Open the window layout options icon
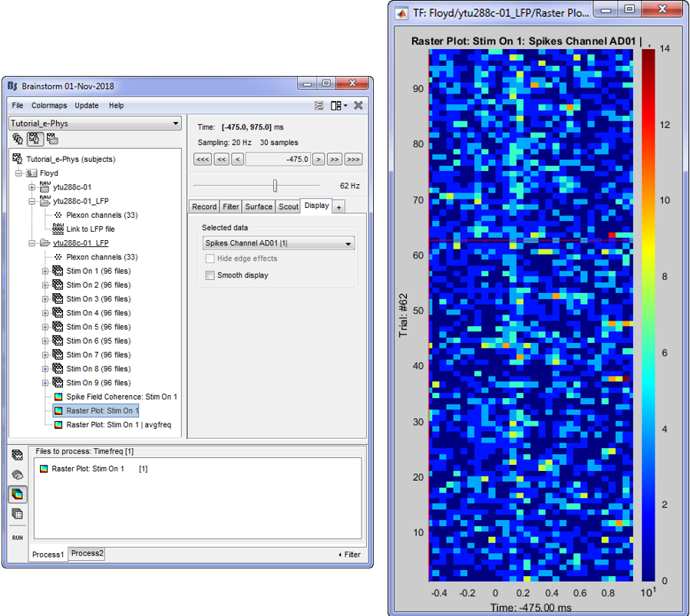690x616 pixels. 338,105
